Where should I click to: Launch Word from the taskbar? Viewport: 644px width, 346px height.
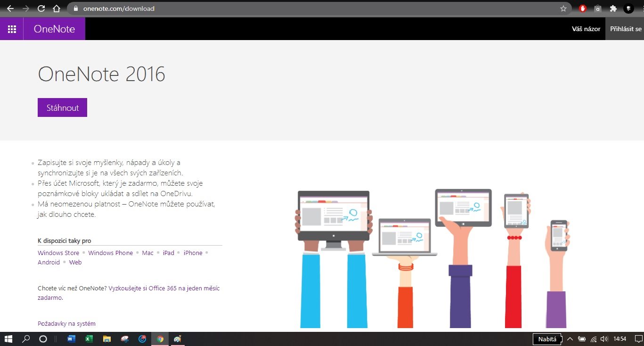(x=72, y=339)
